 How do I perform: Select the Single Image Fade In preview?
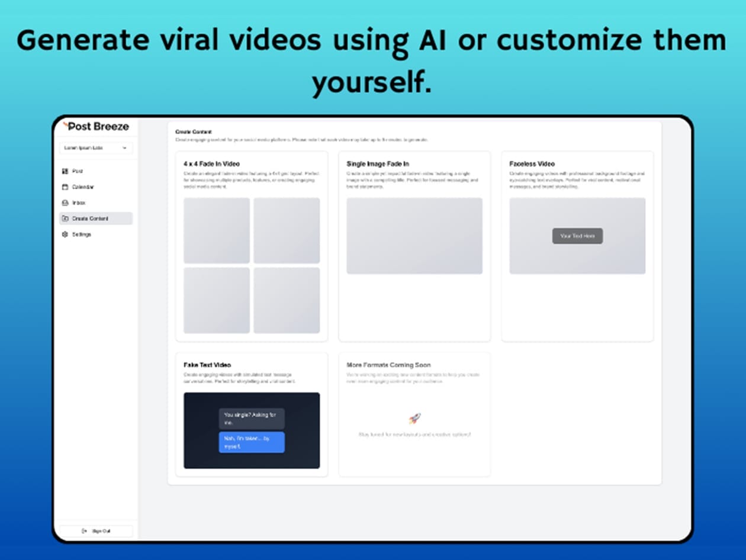click(414, 236)
